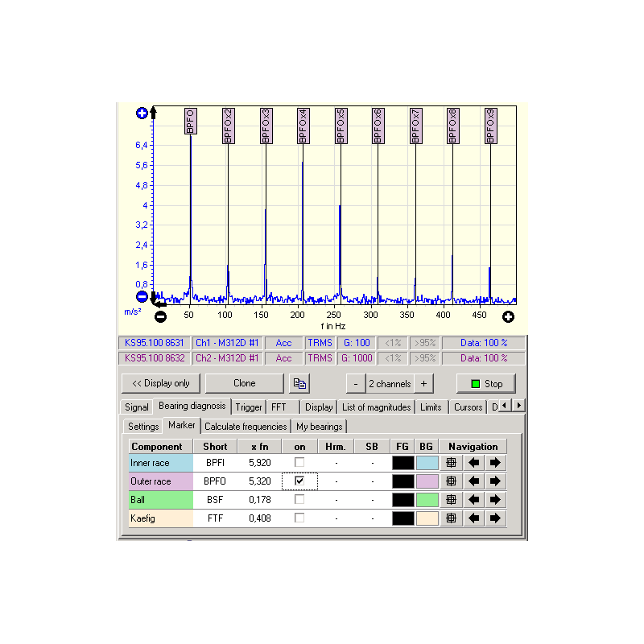Image resolution: width=644 pixels, height=644 pixels.
Task: Open black FG color swatch for Inner race
Action: coord(403,463)
